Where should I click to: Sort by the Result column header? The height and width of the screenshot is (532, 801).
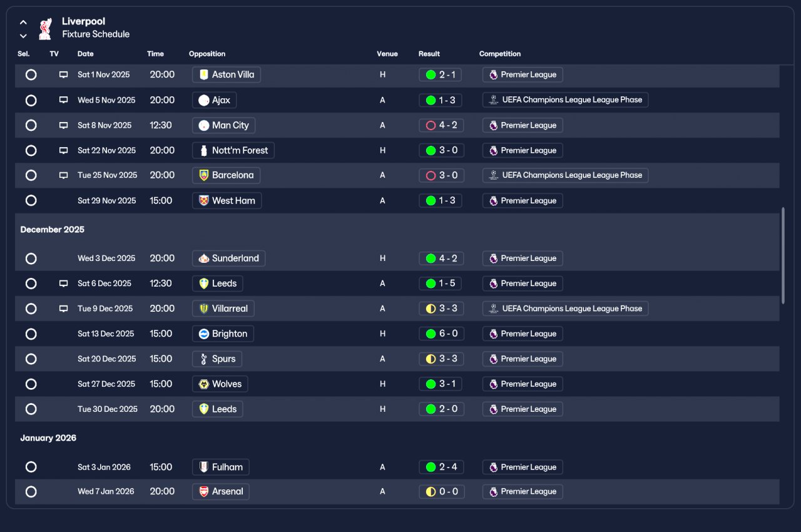click(x=429, y=54)
